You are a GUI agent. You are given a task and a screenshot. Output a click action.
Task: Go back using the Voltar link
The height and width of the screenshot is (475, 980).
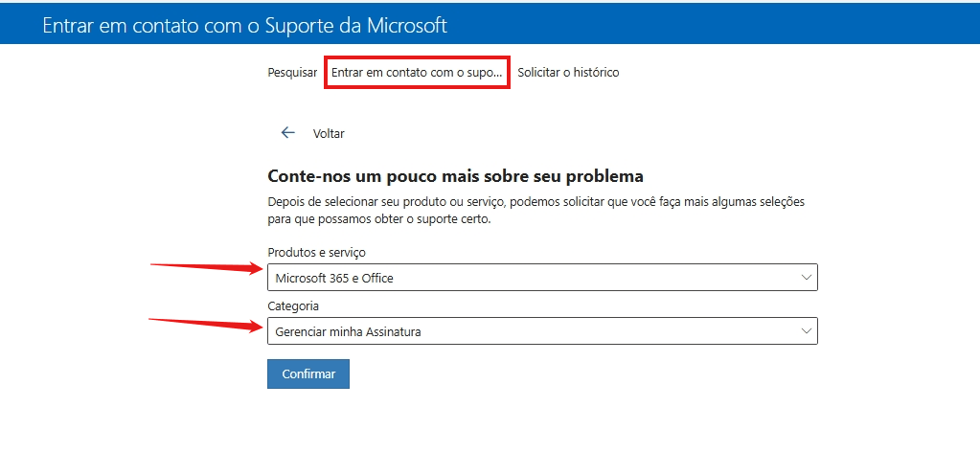[x=329, y=134]
